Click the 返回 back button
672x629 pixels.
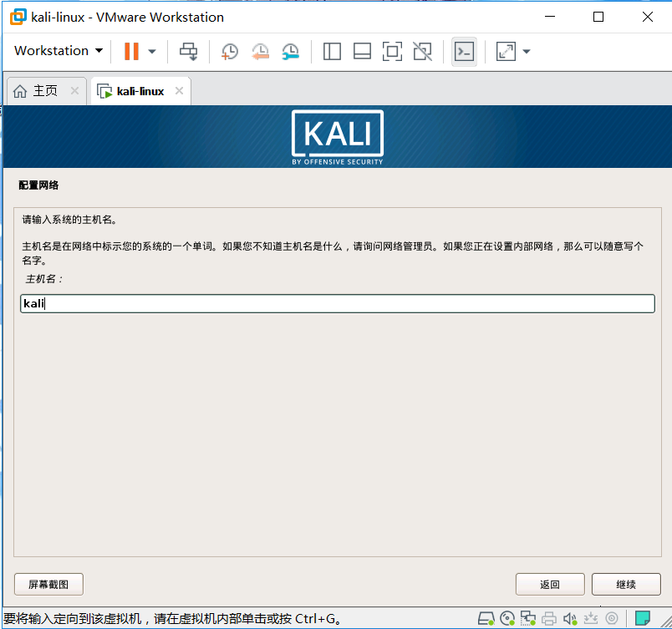coord(550,585)
